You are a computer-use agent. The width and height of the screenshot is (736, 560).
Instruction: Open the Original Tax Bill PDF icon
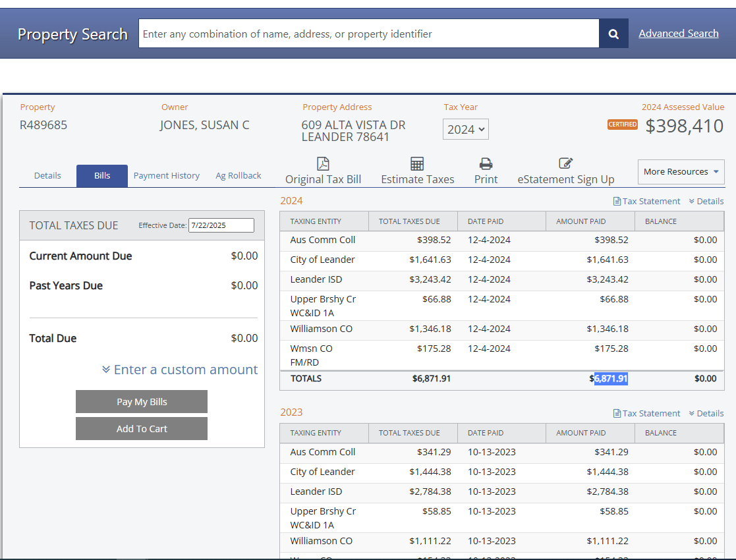click(x=323, y=164)
